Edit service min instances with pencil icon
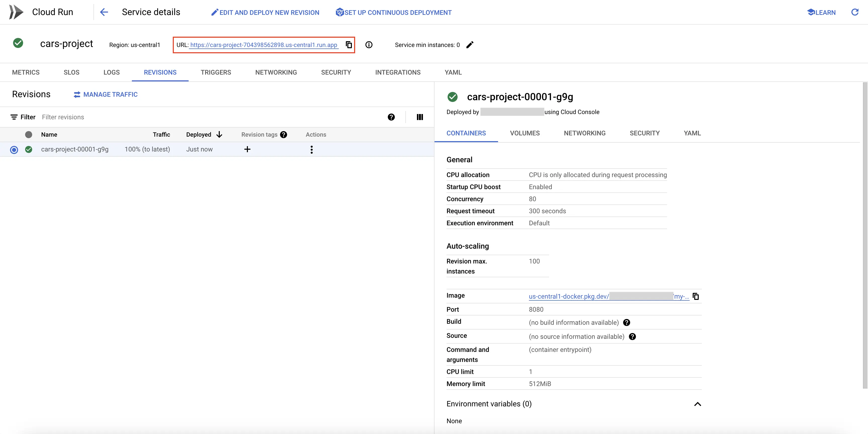 click(x=470, y=45)
